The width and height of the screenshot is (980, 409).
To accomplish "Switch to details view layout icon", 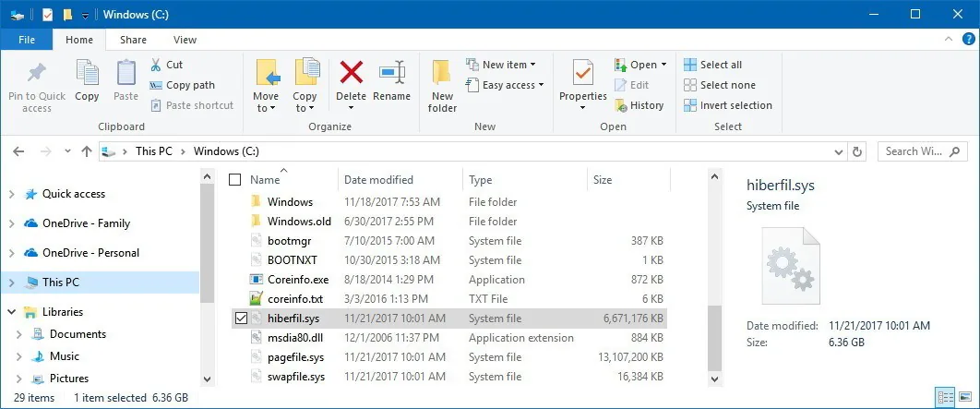I will pyautogui.click(x=946, y=396).
